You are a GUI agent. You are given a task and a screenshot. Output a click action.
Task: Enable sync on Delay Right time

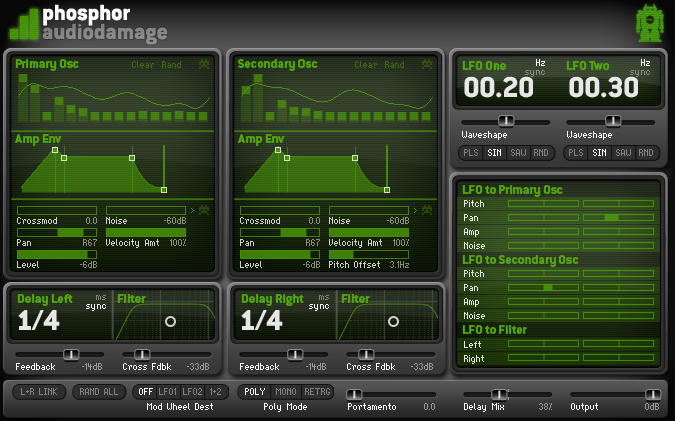(x=319, y=307)
